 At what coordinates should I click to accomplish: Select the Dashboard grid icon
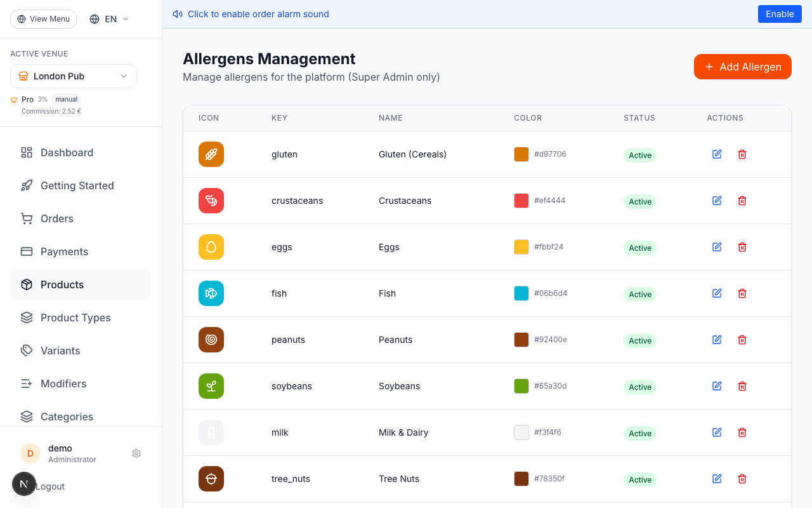26,152
